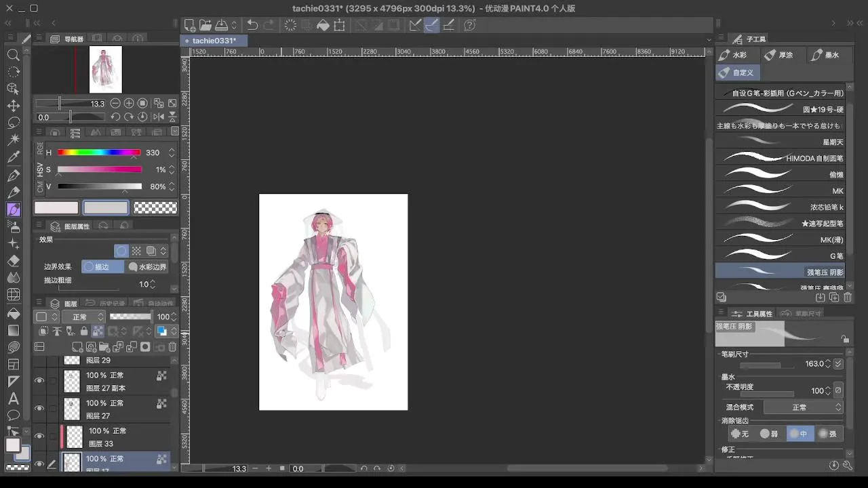
Task: Open the 混合模式 dropdown in tool properties
Action: [x=804, y=407]
